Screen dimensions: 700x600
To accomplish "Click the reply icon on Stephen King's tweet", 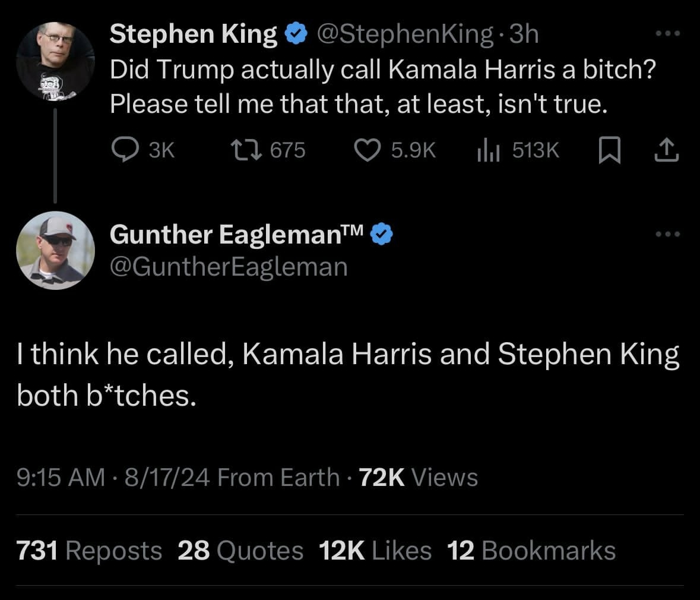I will point(125,150).
